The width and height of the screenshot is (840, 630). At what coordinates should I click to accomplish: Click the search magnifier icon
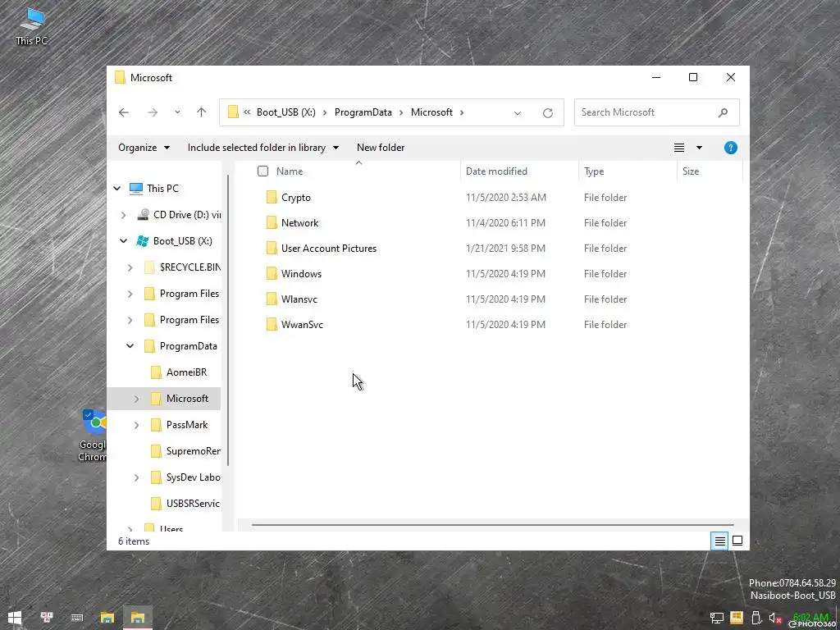pyautogui.click(x=724, y=112)
